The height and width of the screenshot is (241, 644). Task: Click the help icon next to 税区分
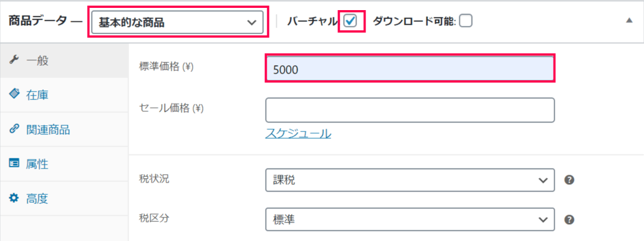pyautogui.click(x=569, y=220)
